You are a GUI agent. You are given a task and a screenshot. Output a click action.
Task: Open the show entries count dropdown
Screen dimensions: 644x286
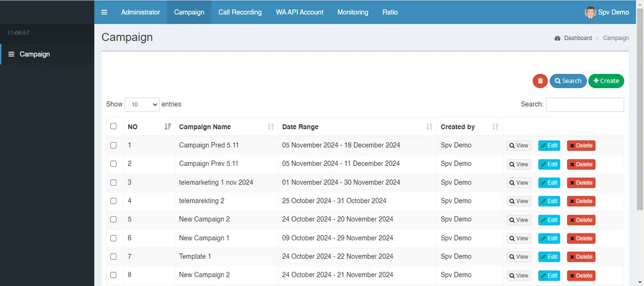click(x=142, y=105)
